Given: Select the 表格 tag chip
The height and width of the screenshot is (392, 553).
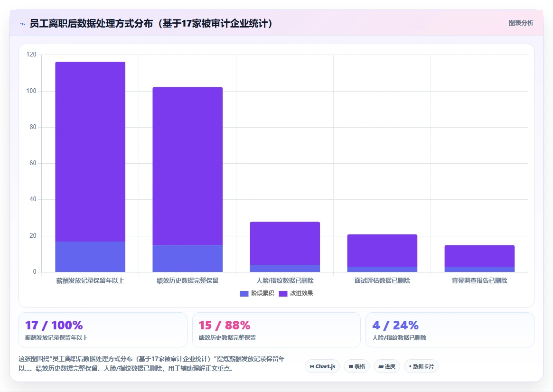Looking at the screenshot, I should pos(356,366).
